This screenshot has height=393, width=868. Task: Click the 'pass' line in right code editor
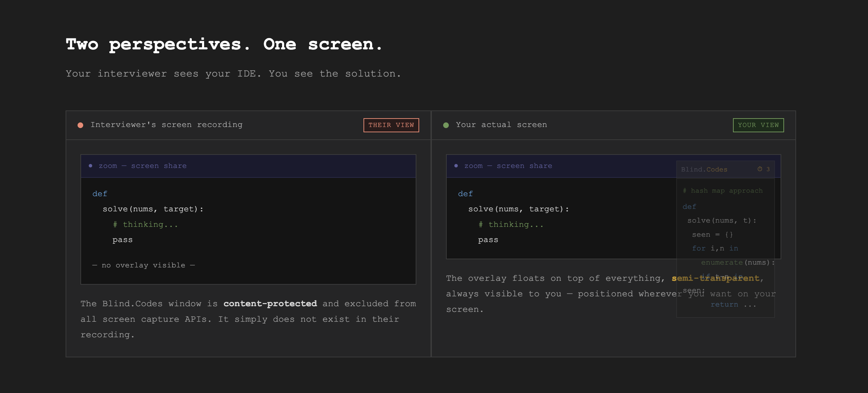pyautogui.click(x=488, y=240)
